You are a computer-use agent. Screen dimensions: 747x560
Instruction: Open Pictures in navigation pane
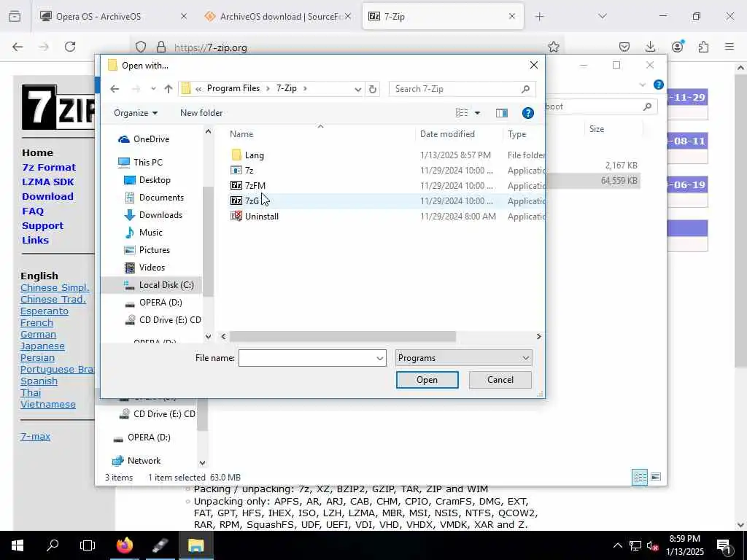tap(147, 250)
